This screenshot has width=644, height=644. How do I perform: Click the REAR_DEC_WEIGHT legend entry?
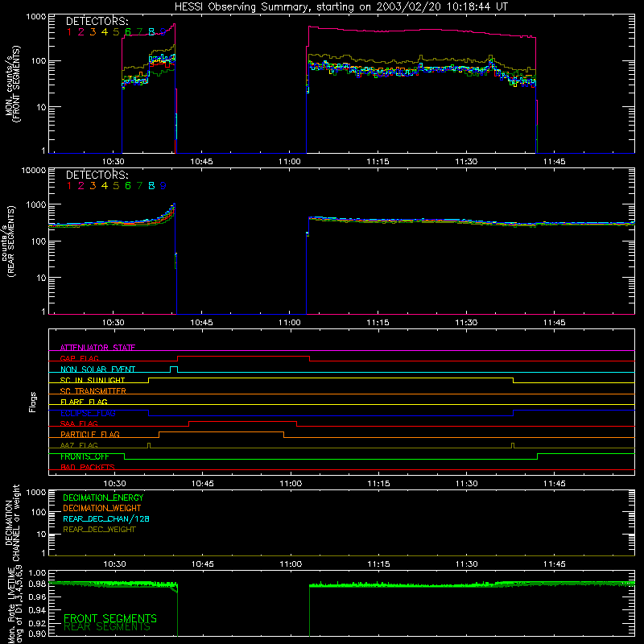click(x=99, y=530)
